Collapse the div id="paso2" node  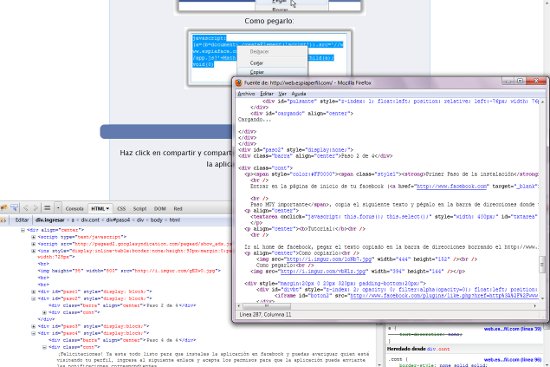34,299
